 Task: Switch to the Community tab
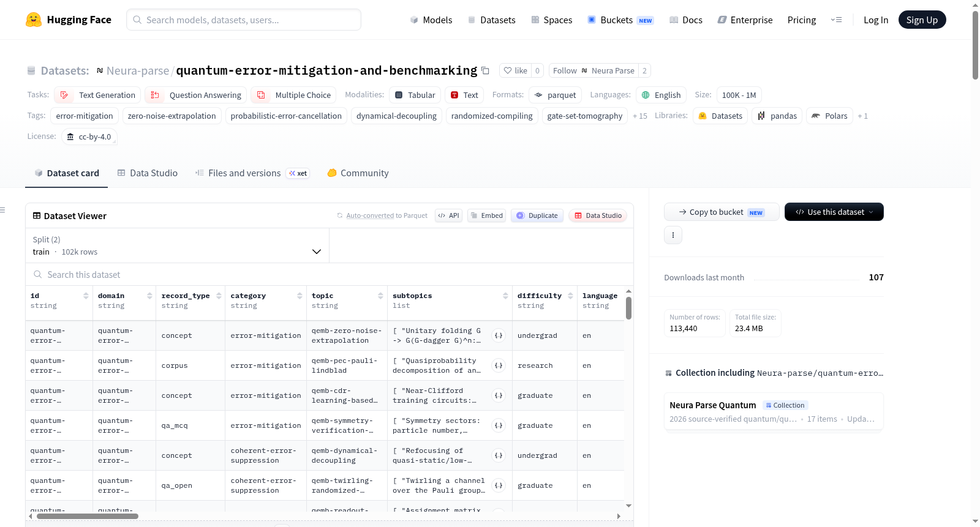[x=358, y=173]
